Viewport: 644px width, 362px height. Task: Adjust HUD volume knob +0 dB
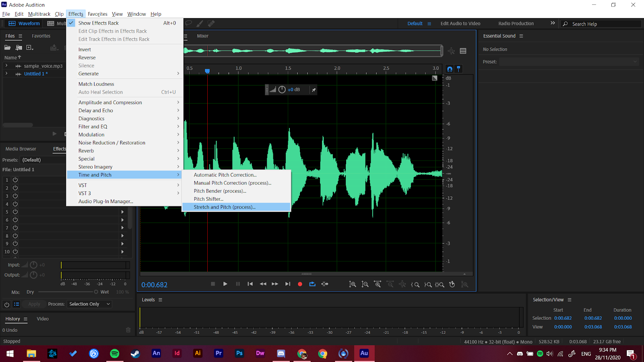pos(282,90)
